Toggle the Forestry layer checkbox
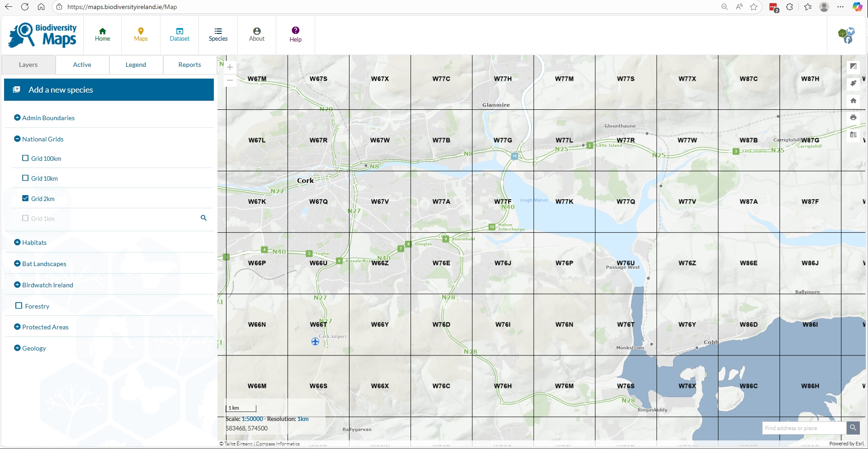Viewport: 868px width, 449px height. (x=19, y=306)
